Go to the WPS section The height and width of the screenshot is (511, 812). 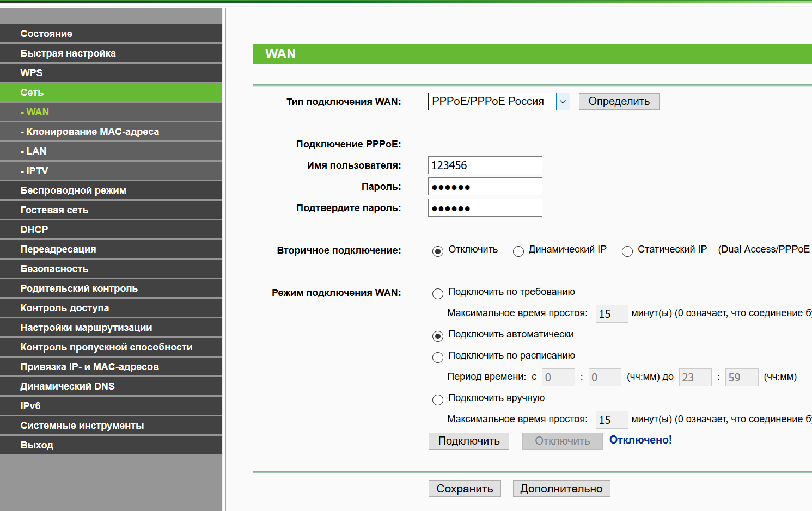(x=111, y=73)
